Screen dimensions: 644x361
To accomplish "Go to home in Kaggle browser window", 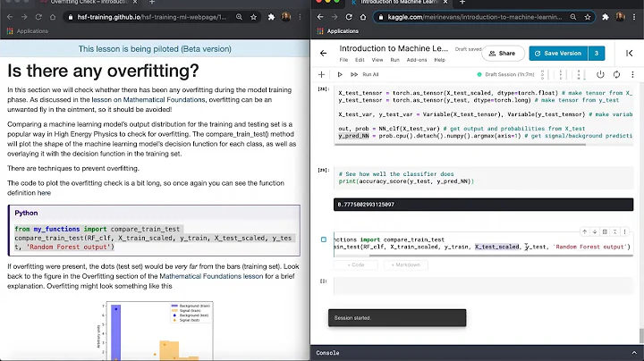I will click(x=362, y=17).
